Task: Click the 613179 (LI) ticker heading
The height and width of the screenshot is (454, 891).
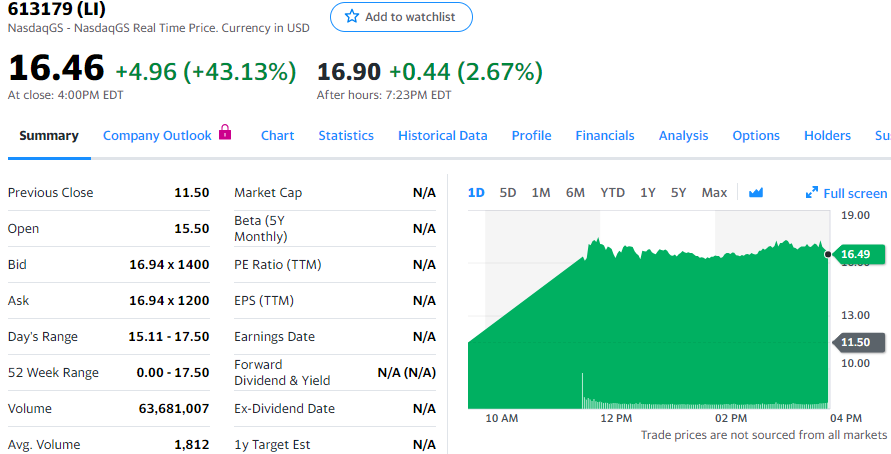Action: (56, 9)
